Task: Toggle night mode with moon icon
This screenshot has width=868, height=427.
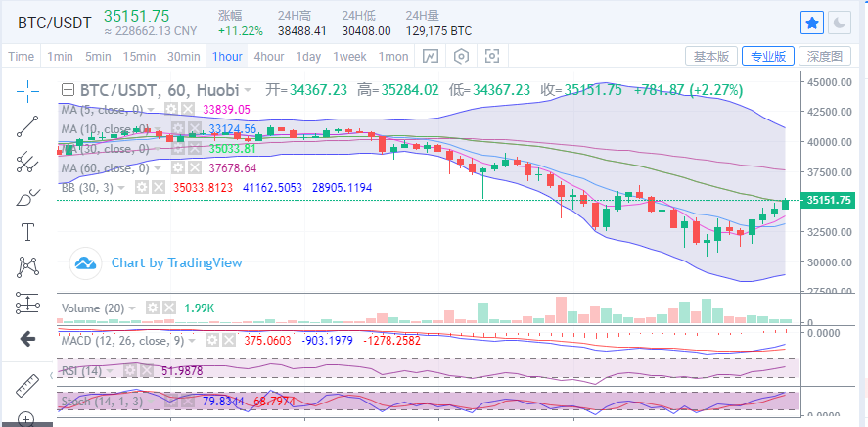Action: [x=840, y=23]
